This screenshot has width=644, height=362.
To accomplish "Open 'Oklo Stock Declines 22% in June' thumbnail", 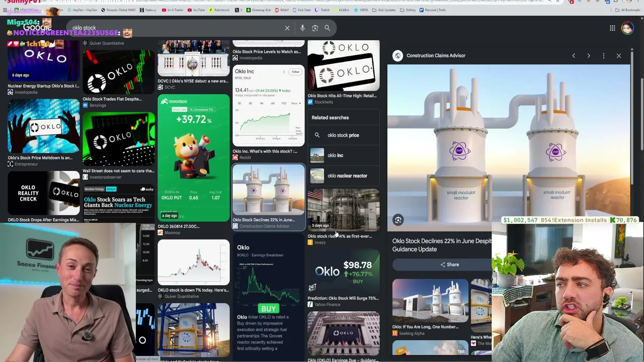I will coord(269,191).
